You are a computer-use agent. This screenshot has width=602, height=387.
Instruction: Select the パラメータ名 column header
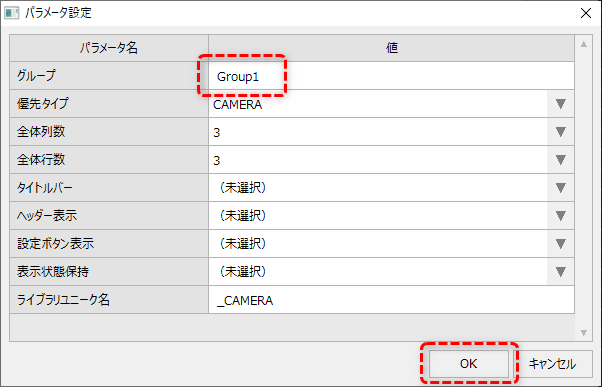click(109, 48)
